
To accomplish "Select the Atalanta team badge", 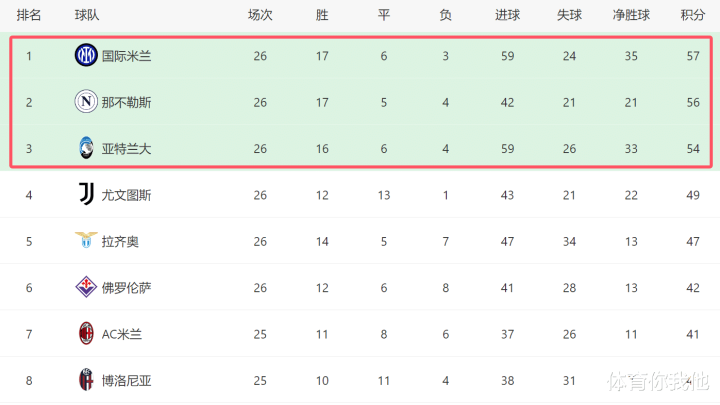I will point(86,148).
